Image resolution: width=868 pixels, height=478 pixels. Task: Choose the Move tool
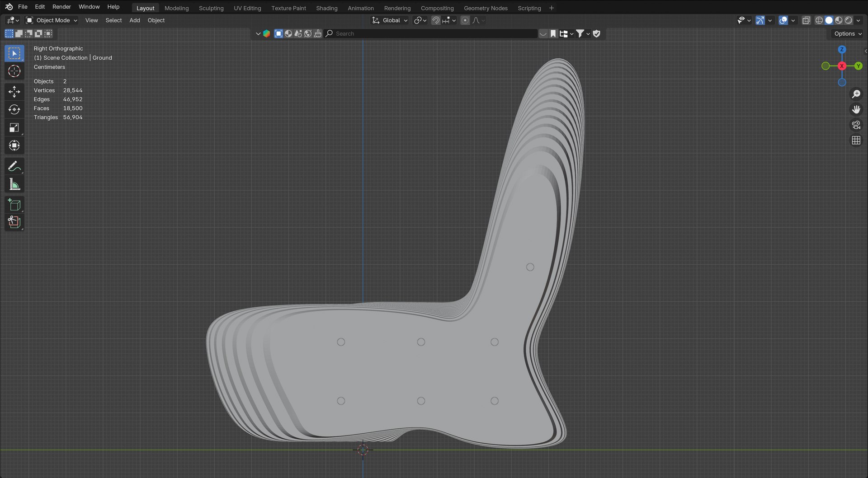click(14, 92)
